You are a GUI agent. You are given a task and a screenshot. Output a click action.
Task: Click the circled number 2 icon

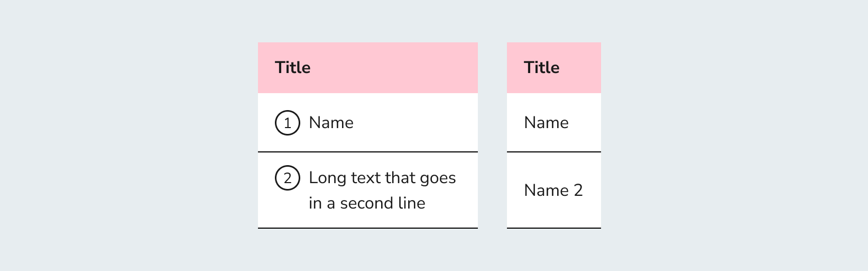pyautogui.click(x=288, y=178)
